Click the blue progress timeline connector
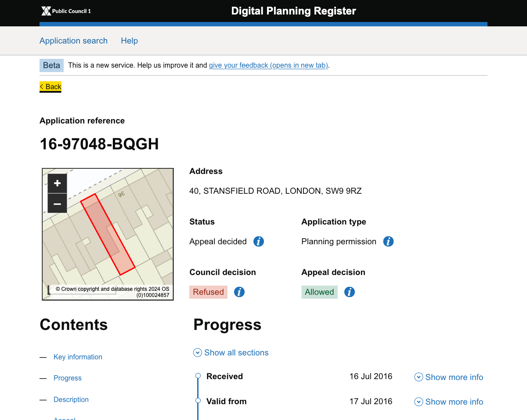527x420 pixels. click(198, 391)
